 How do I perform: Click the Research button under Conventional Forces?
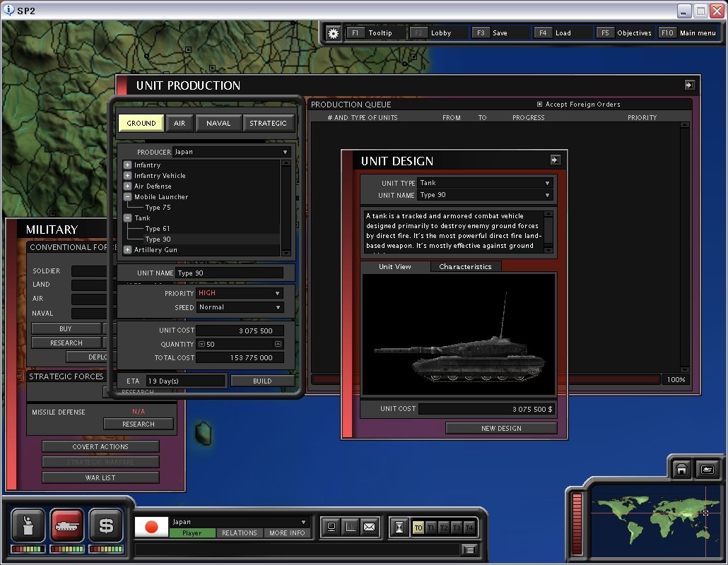(66, 343)
